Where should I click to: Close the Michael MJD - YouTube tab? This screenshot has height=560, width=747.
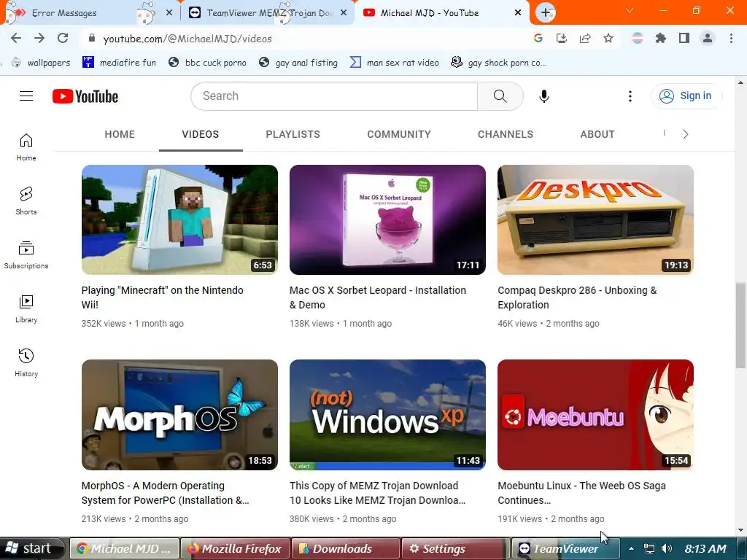click(518, 13)
